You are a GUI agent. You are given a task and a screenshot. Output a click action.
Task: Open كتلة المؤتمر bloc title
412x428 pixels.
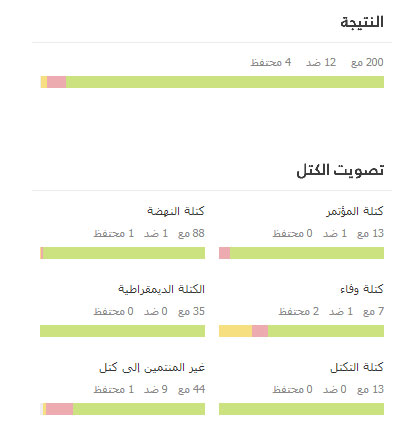click(355, 211)
